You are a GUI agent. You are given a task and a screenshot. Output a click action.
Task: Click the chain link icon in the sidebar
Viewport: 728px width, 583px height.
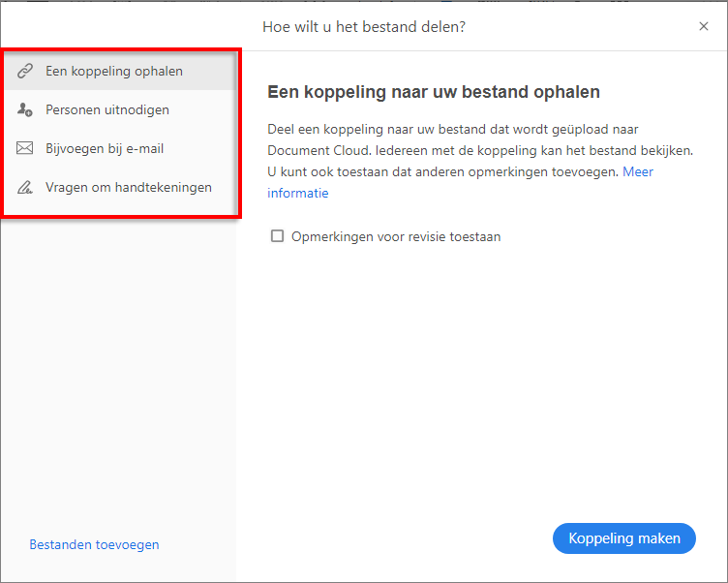point(25,72)
